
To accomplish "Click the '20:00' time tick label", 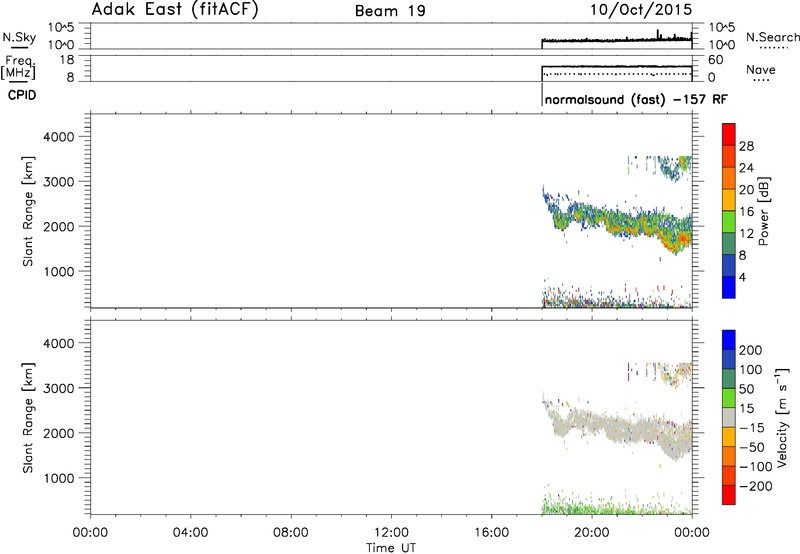I will click(x=591, y=533).
